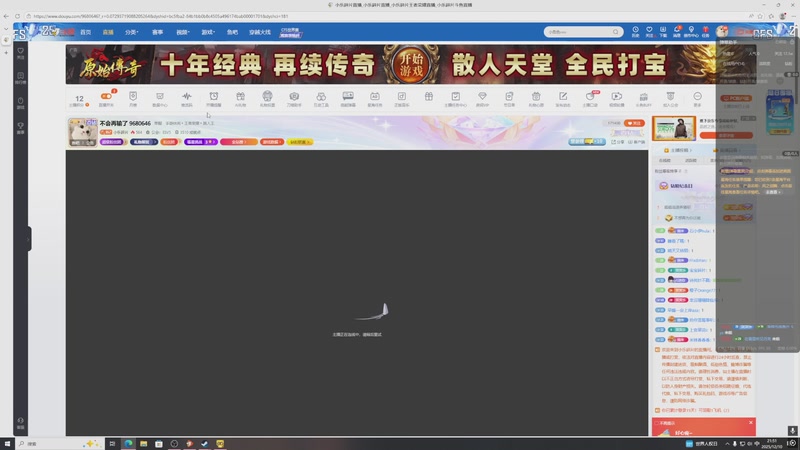Viewport: 800px width, 450px height.
Task: Click the monitor screen icon in toolbar
Action: point(348,96)
